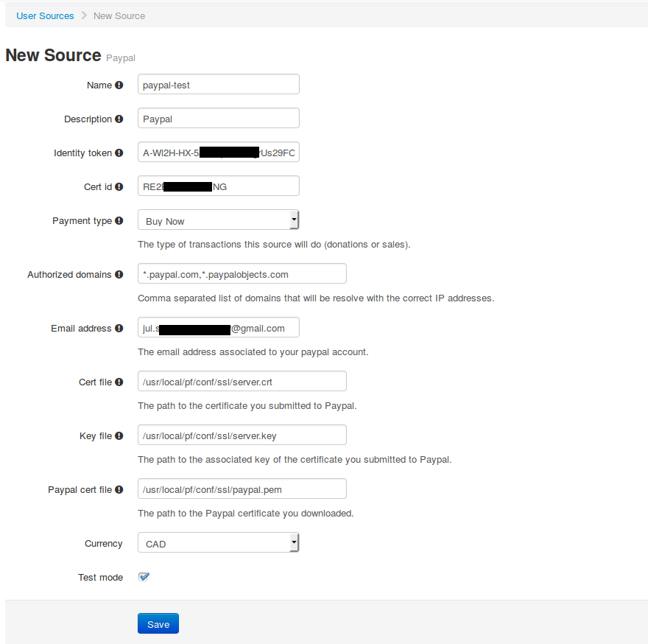Click the Cert file path field
The height and width of the screenshot is (644, 648).
click(242, 381)
